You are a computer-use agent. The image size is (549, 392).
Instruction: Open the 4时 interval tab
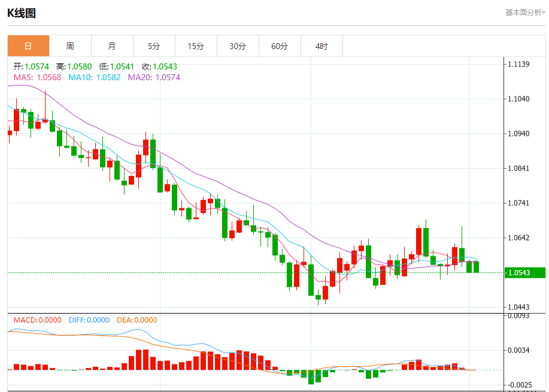(321, 46)
